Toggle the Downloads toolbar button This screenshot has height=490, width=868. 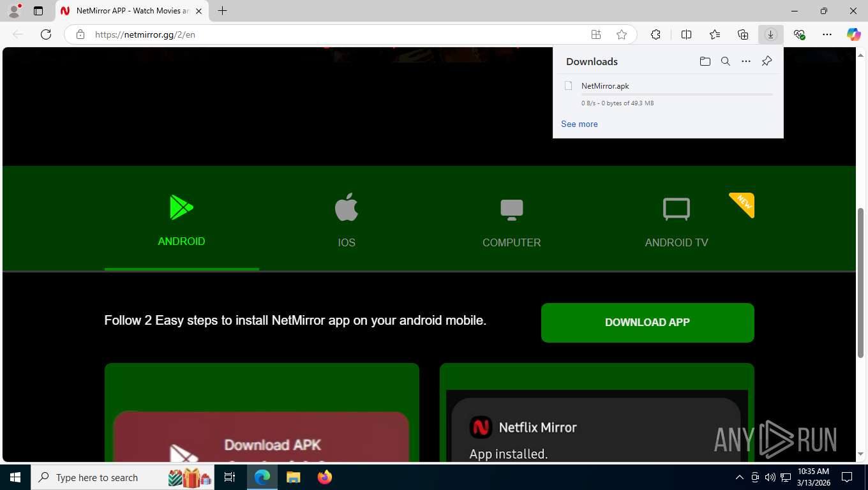tap(771, 34)
